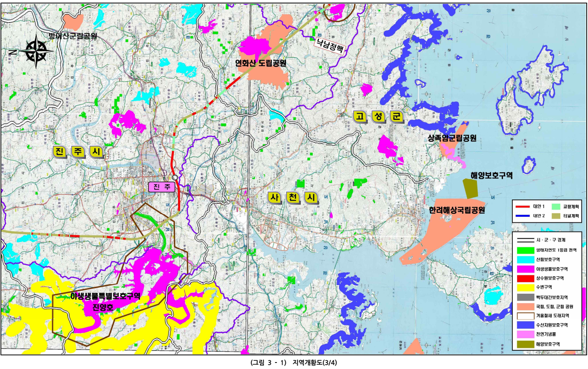Click the 산림보호구역 legend text
Image resolution: width=588 pixels, height=369 pixels.
click(x=548, y=260)
